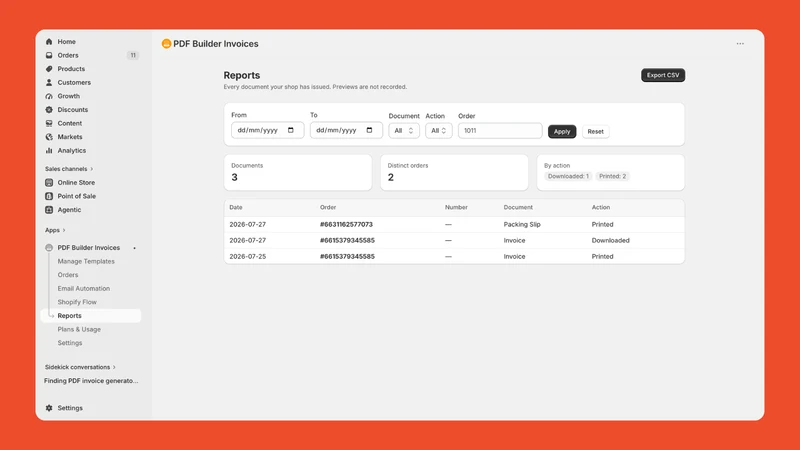This screenshot has width=800, height=450.
Task: Expand the Apps section chevron
Action: click(64, 230)
